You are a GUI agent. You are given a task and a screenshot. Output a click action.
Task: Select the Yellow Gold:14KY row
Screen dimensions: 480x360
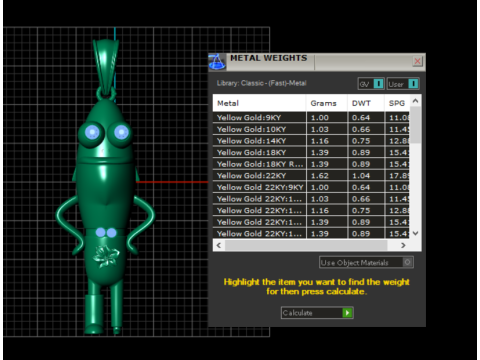point(311,141)
